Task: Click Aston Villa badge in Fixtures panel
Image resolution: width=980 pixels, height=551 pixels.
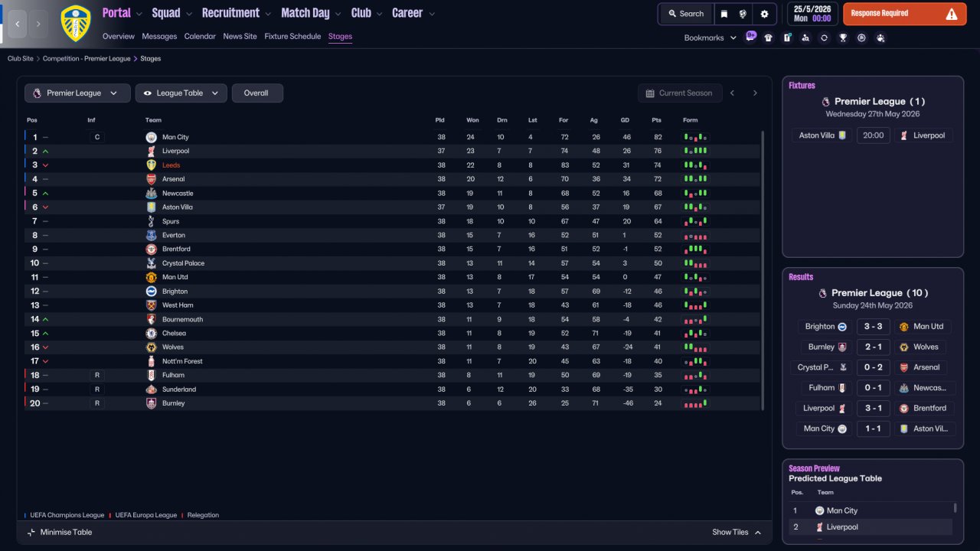Action: (842, 135)
